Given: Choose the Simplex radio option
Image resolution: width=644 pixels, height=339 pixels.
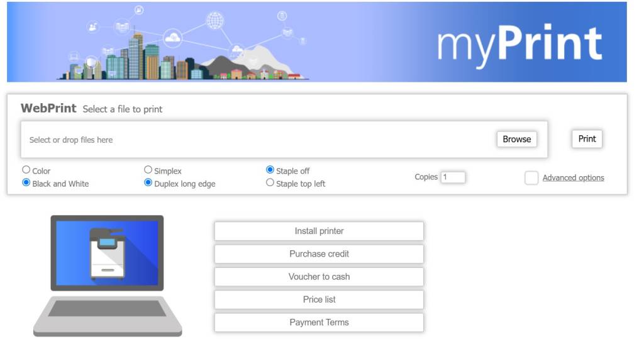Looking at the screenshot, I should tap(148, 170).
